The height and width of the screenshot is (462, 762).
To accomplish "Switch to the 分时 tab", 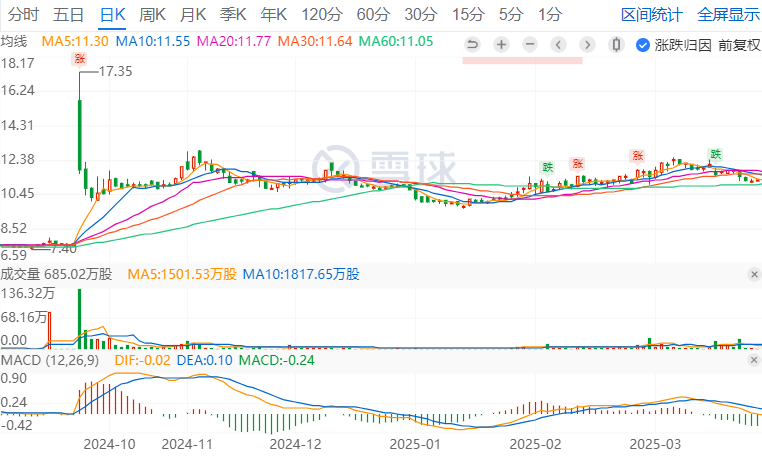I will 23,15.
